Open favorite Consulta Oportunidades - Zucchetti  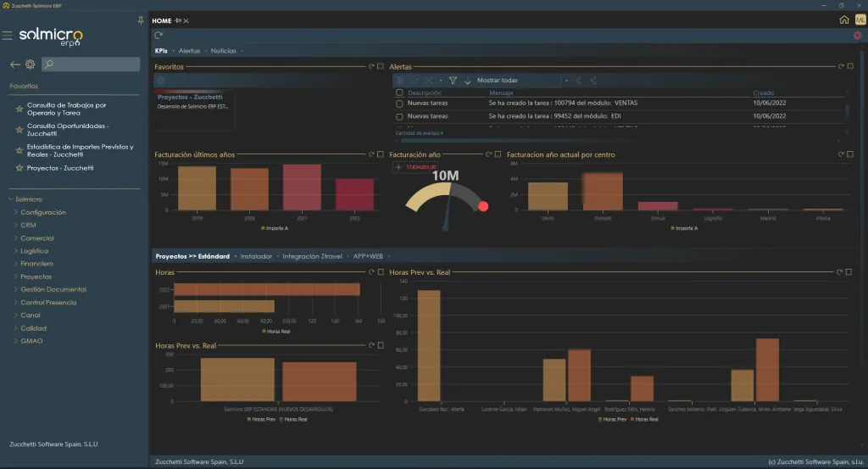(68, 130)
